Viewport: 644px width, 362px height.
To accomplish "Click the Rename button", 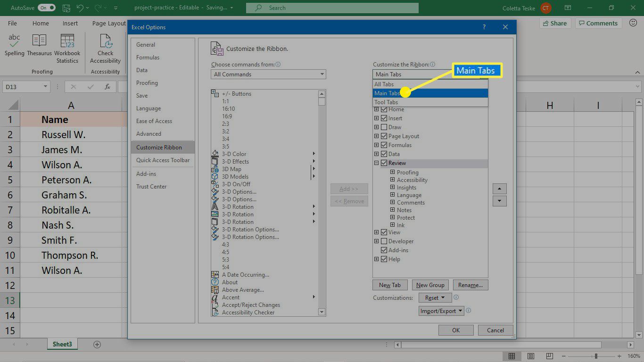I will click(x=471, y=285).
